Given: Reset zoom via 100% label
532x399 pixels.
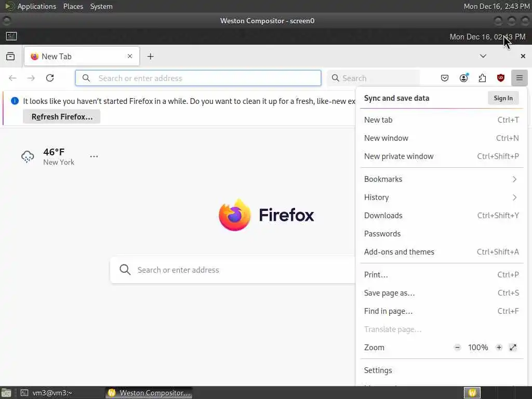Looking at the screenshot, I should tap(478, 348).
